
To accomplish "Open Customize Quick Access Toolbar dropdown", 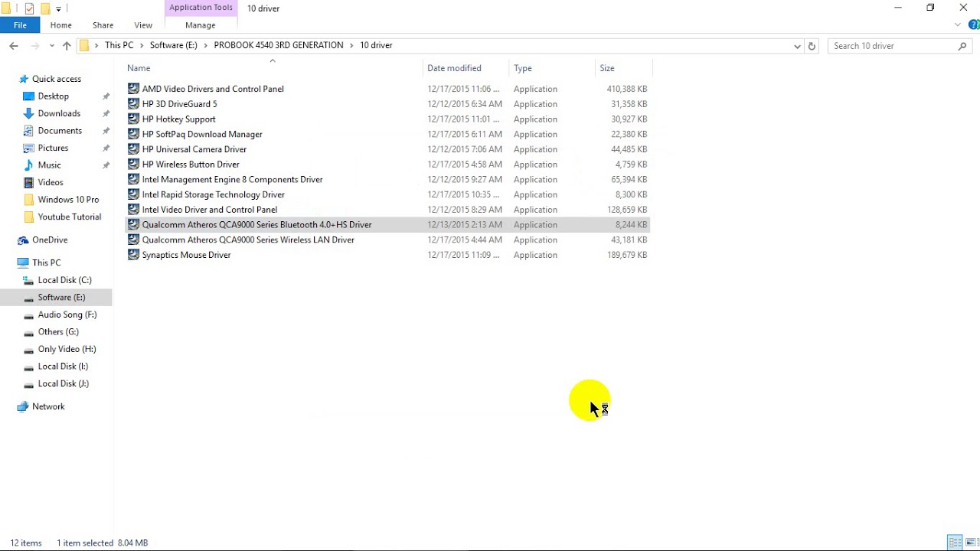I will tap(58, 9).
